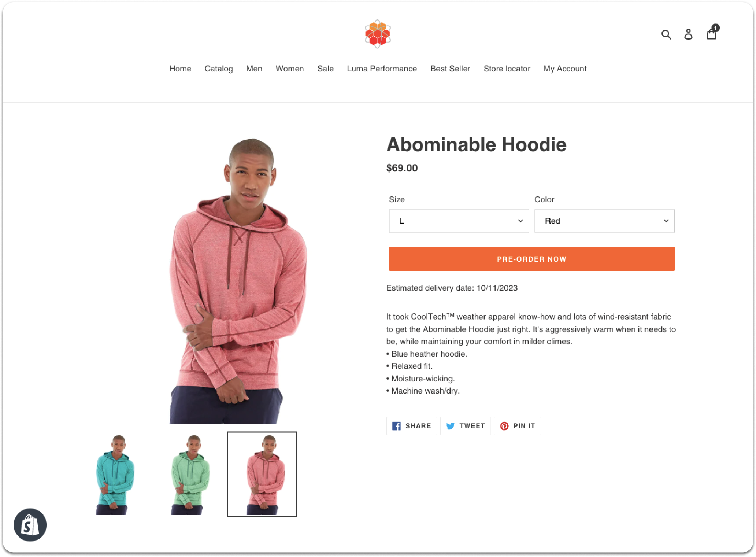The image size is (756, 557).
Task: Open the account login person icon
Action: point(688,34)
